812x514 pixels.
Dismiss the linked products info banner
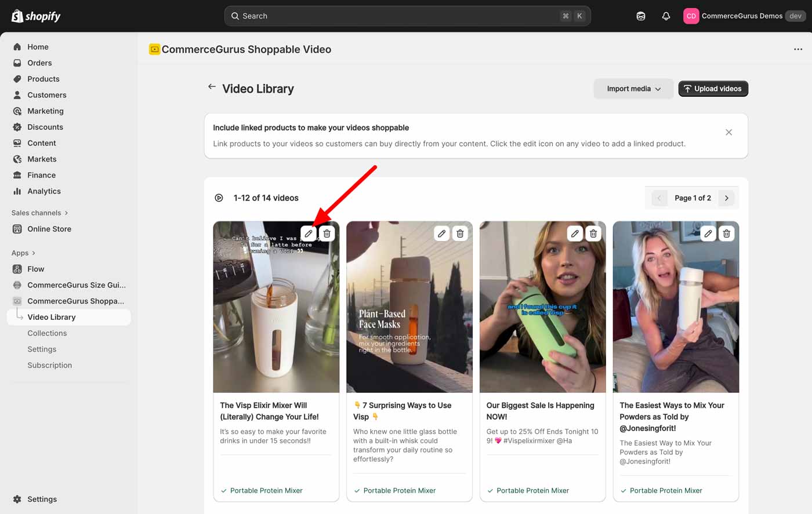pos(728,132)
